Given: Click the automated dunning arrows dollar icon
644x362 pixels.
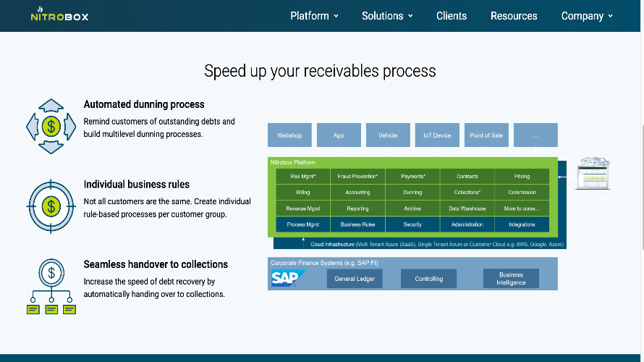Looking at the screenshot, I should [51, 127].
